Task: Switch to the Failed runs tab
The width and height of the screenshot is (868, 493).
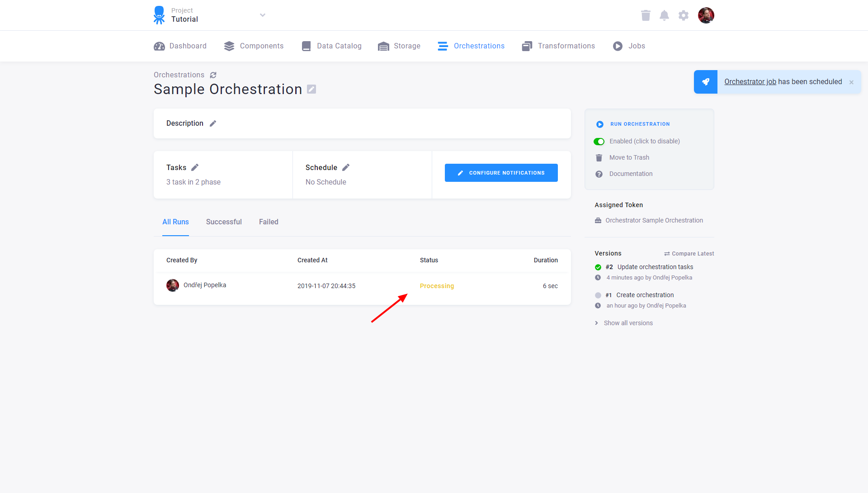Action: [x=268, y=222]
